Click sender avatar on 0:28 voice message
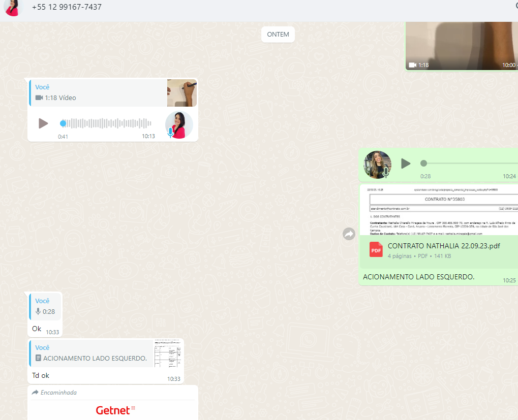The image size is (518, 420). 377,165
